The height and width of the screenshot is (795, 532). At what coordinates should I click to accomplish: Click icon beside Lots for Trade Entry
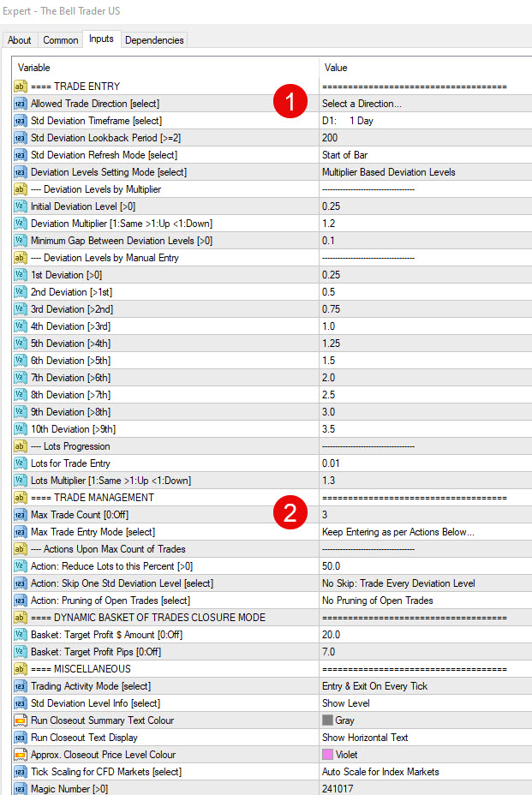tap(20, 463)
